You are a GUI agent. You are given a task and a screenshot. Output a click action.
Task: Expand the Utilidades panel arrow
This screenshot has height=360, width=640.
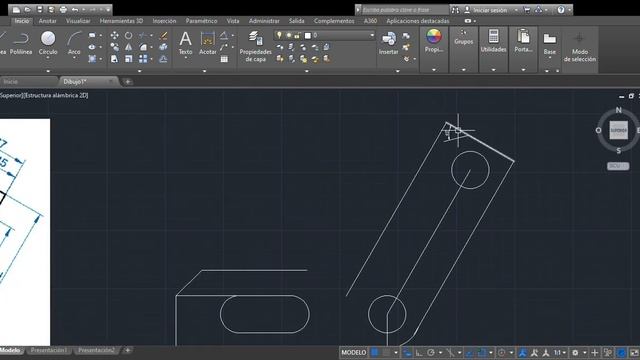(x=493, y=70)
